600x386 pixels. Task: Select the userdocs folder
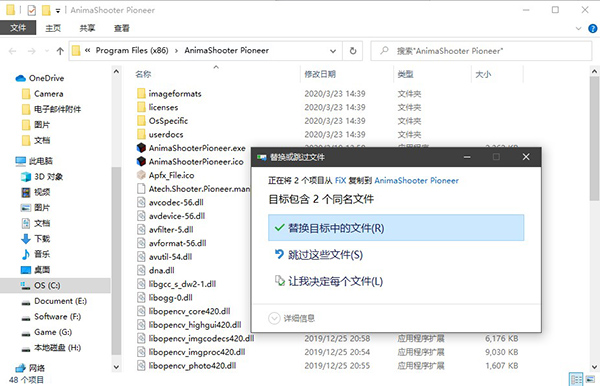pos(160,135)
